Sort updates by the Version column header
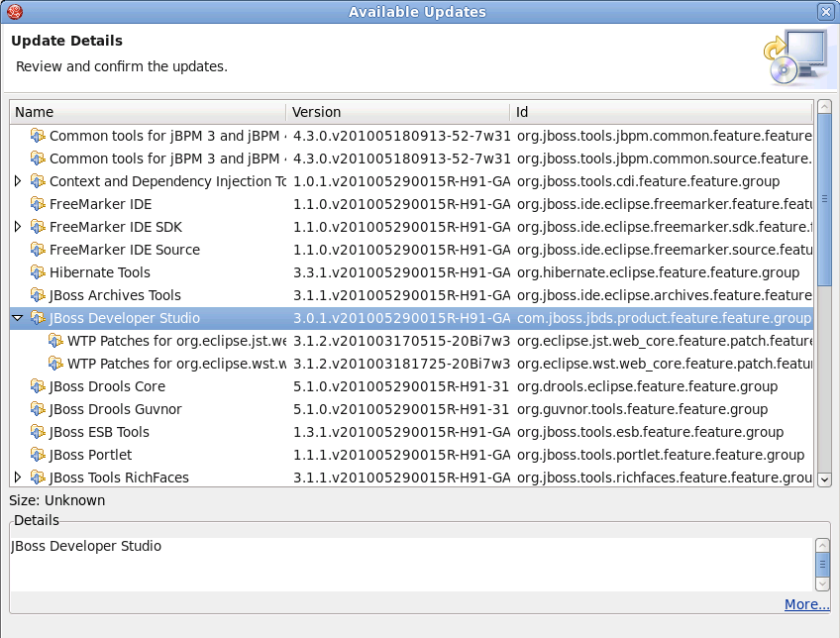840x638 pixels. [x=398, y=112]
